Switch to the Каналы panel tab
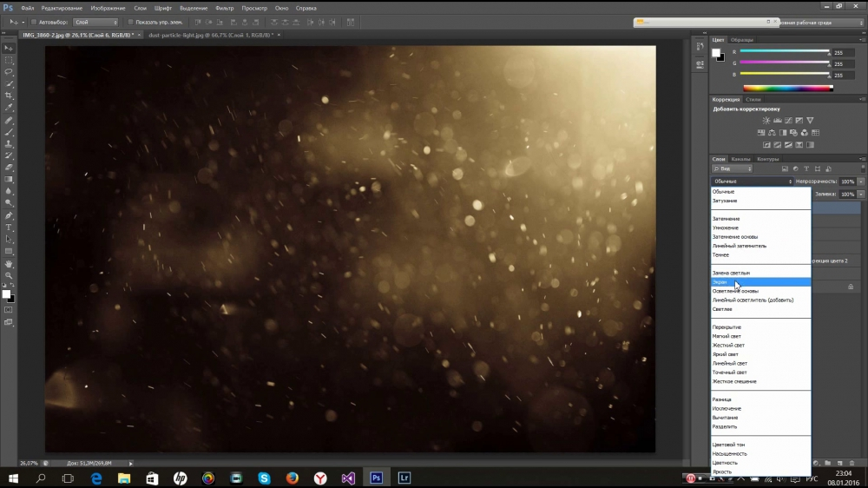 tap(740, 159)
